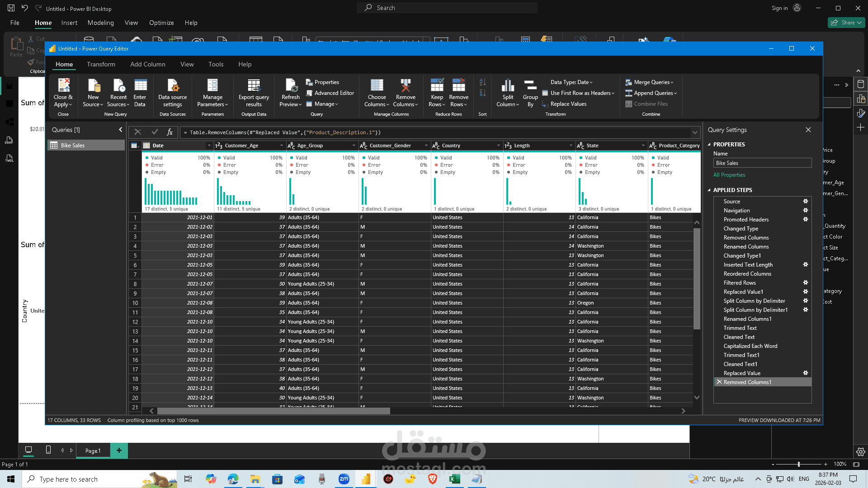This screenshot has width=868, height=488.
Task: Select the Replaced Value applied step
Action: 742,373
